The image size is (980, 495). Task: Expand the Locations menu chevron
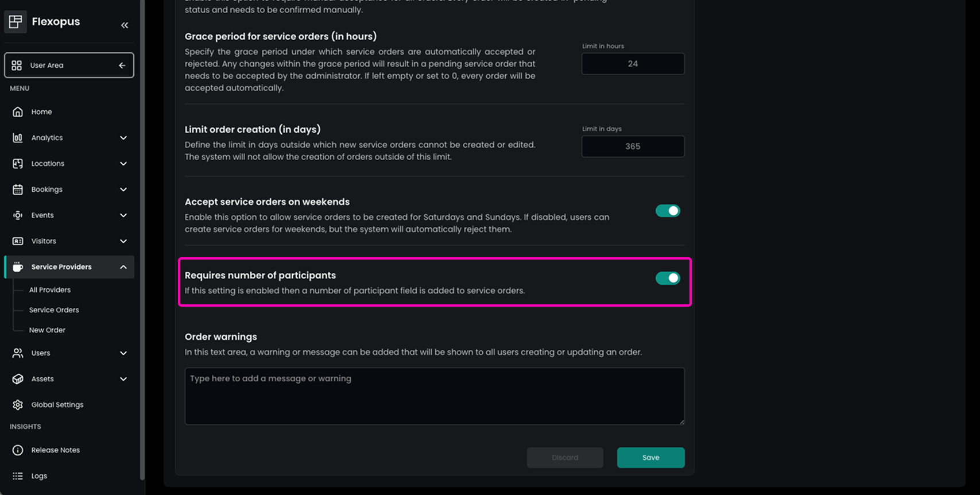(x=123, y=164)
